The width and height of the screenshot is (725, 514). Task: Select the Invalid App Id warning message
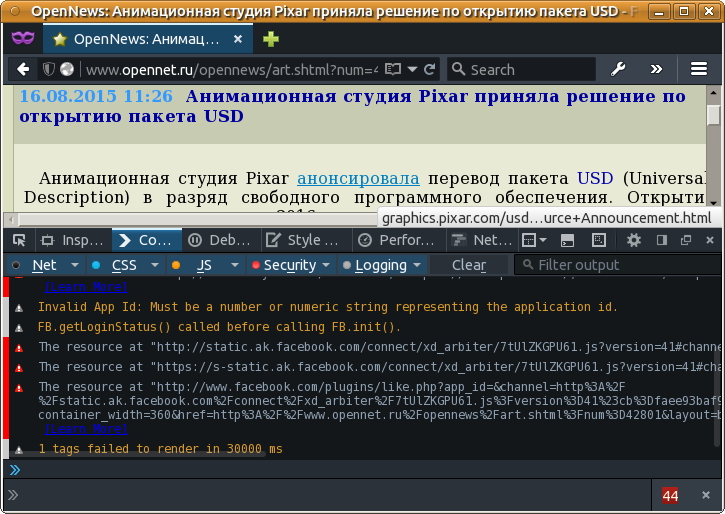point(327,307)
